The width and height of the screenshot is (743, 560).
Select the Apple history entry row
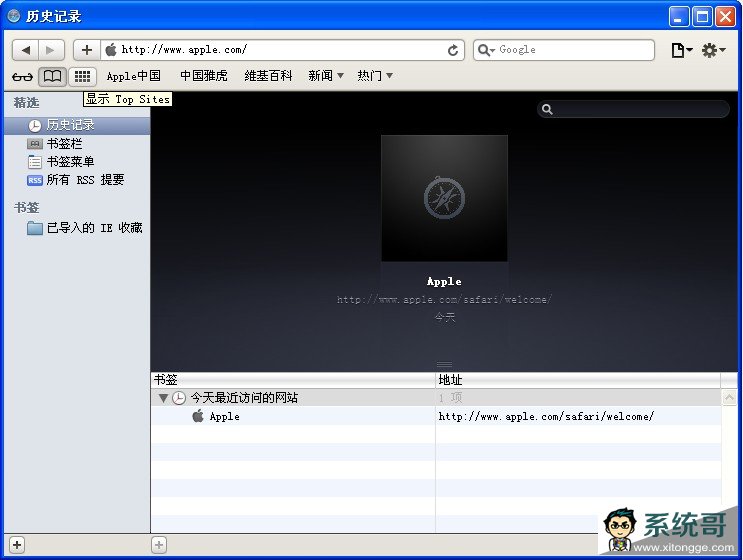click(x=436, y=416)
